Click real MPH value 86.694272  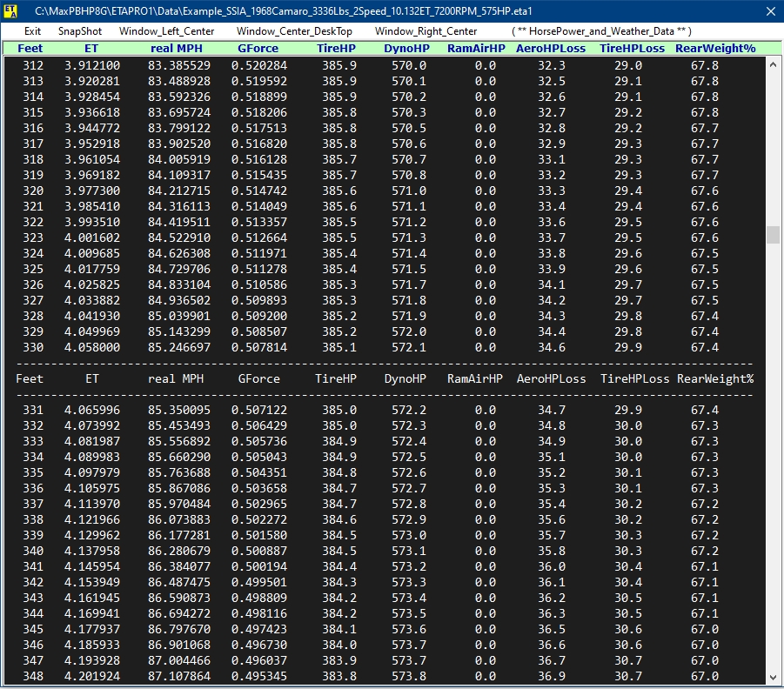[x=179, y=613]
